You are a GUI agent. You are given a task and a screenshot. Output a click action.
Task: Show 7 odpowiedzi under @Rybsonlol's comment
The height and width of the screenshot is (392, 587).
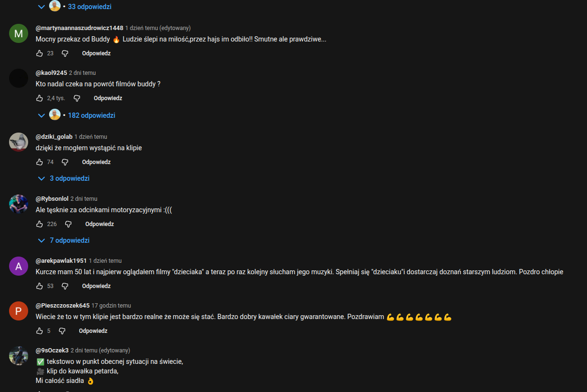(63, 240)
